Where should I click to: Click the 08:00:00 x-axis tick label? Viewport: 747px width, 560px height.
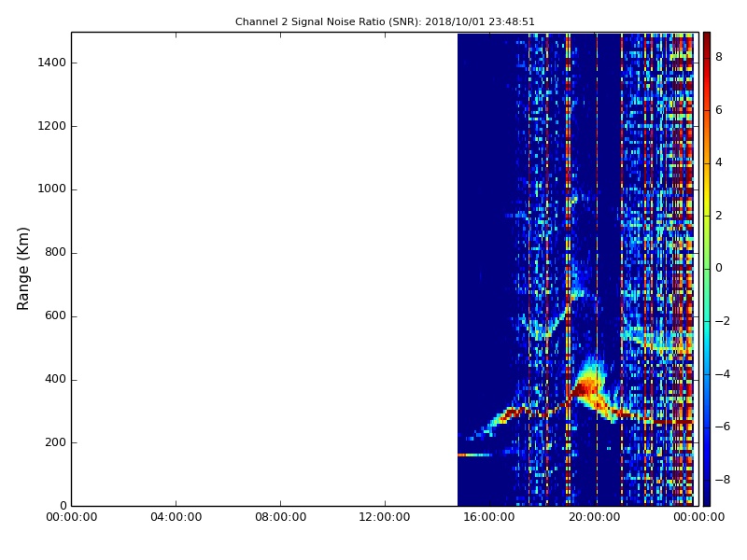click(281, 517)
